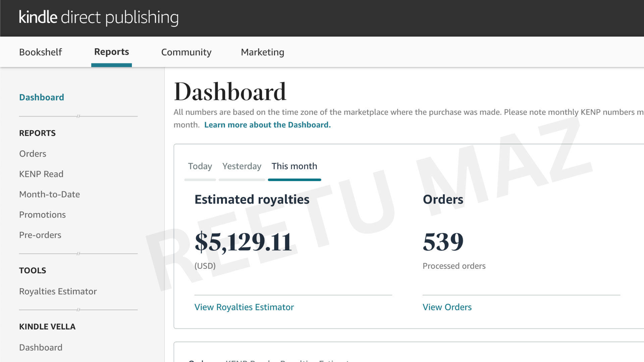Open the Month-to-Date report
The width and height of the screenshot is (644, 362).
(x=49, y=194)
